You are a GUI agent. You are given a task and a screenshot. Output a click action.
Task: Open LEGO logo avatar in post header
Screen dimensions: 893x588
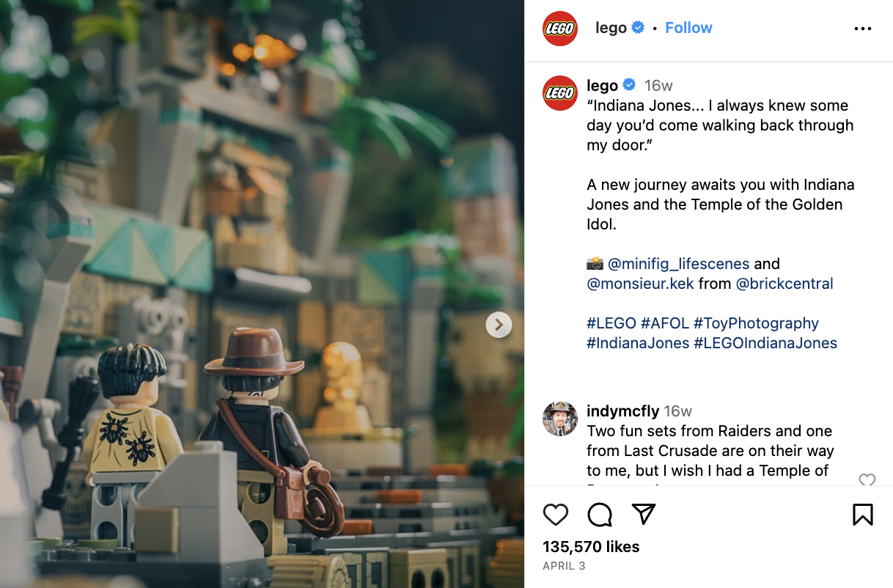pos(560,29)
